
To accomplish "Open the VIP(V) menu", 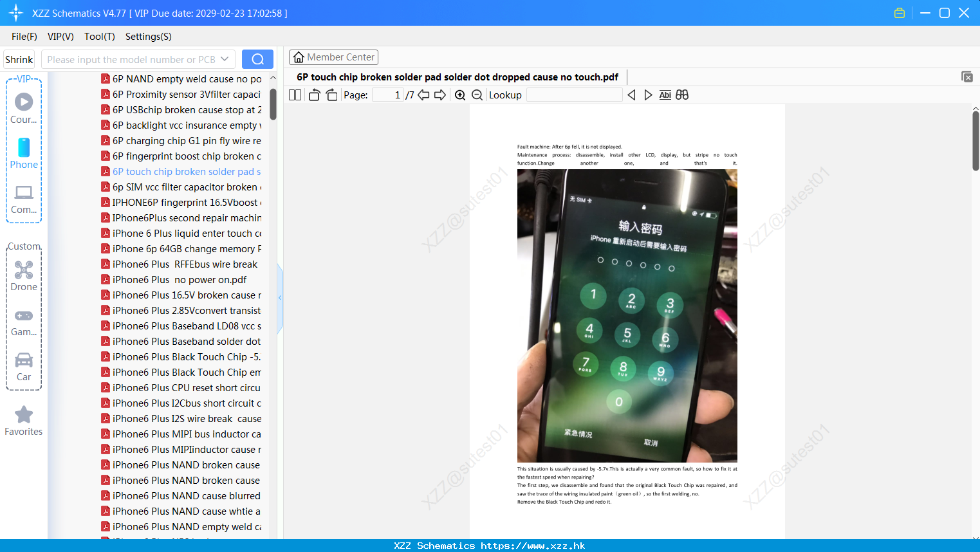I will [x=60, y=37].
